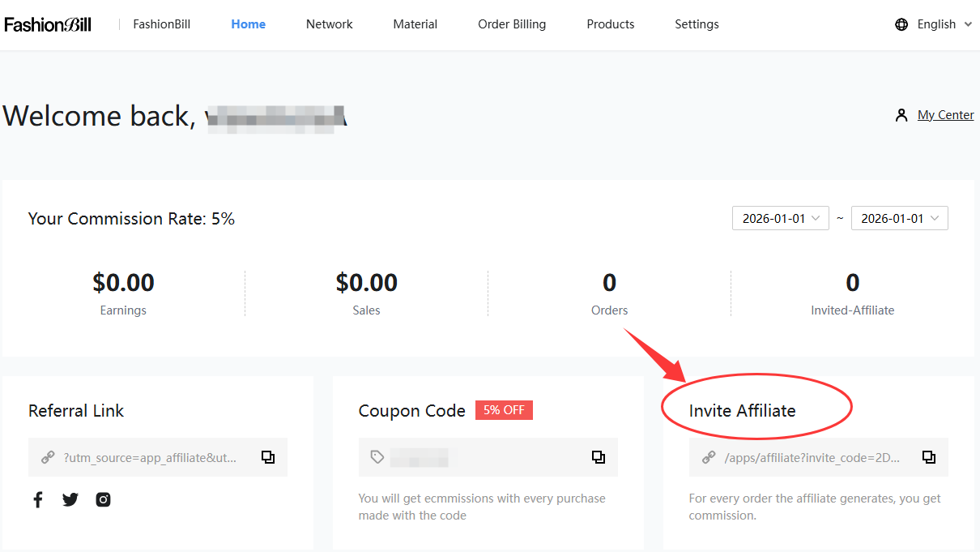Go to the Network tab
This screenshot has width=980, height=552.
[x=329, y=24]
